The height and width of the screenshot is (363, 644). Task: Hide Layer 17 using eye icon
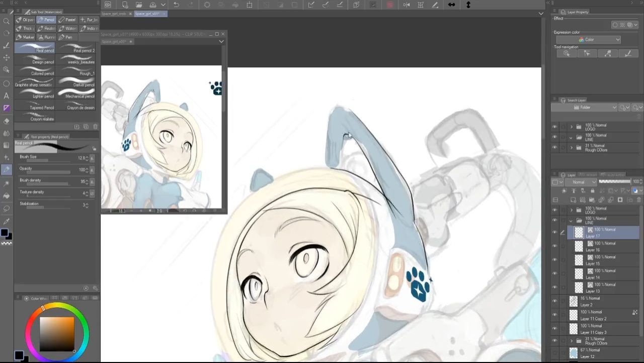pos(555,233)
